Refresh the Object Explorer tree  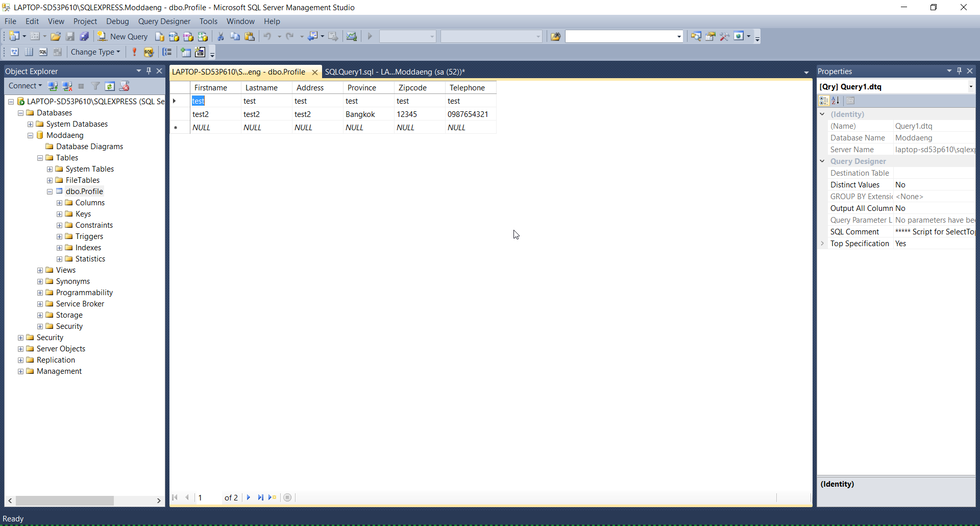[110, 86]
